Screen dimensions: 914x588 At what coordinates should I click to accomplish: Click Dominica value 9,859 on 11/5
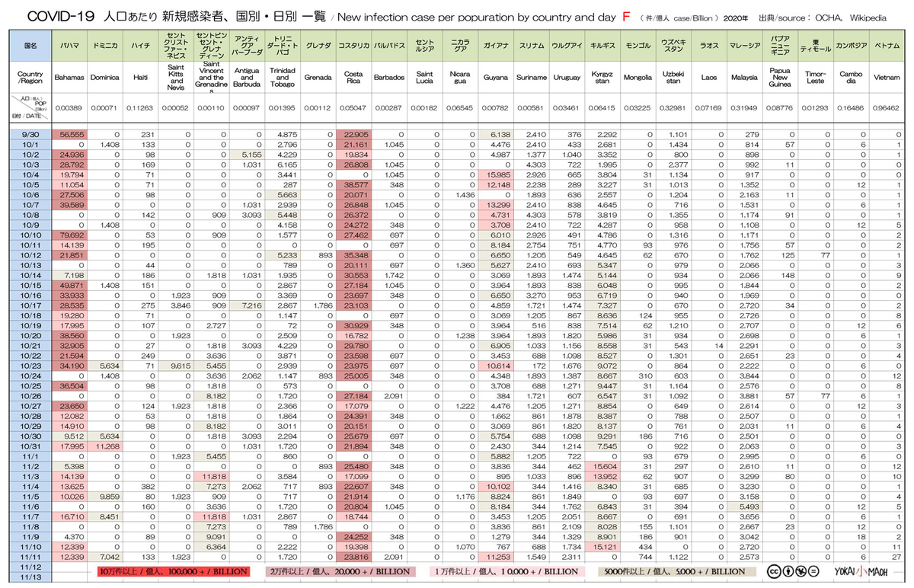click(x=105, y=496)
